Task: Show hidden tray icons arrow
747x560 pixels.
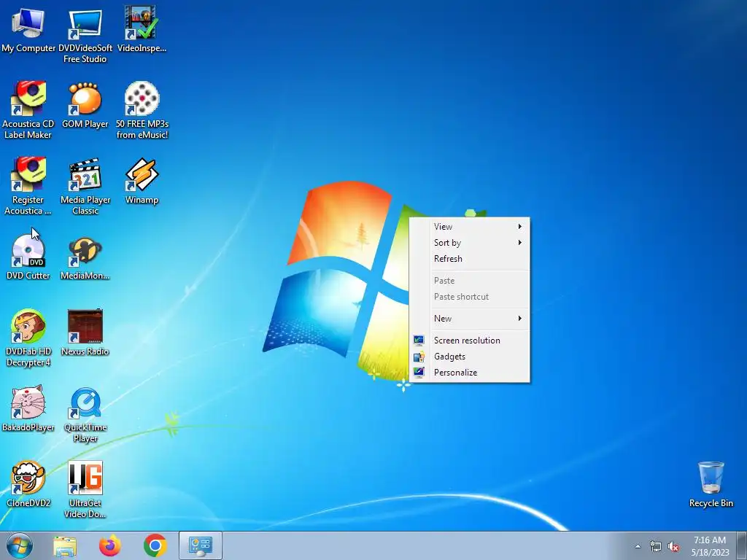Action: pos(638,546)
